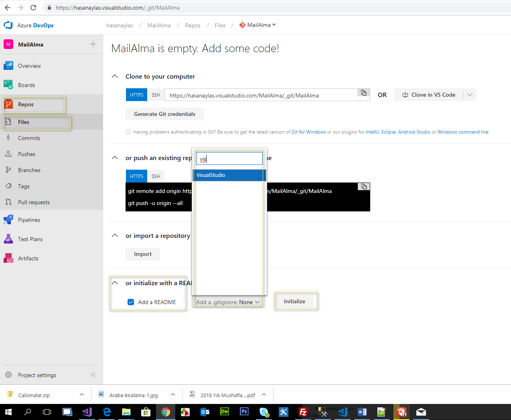Click the Generate Git credentials button
The image size is (511, 420).
click(164, 114)
